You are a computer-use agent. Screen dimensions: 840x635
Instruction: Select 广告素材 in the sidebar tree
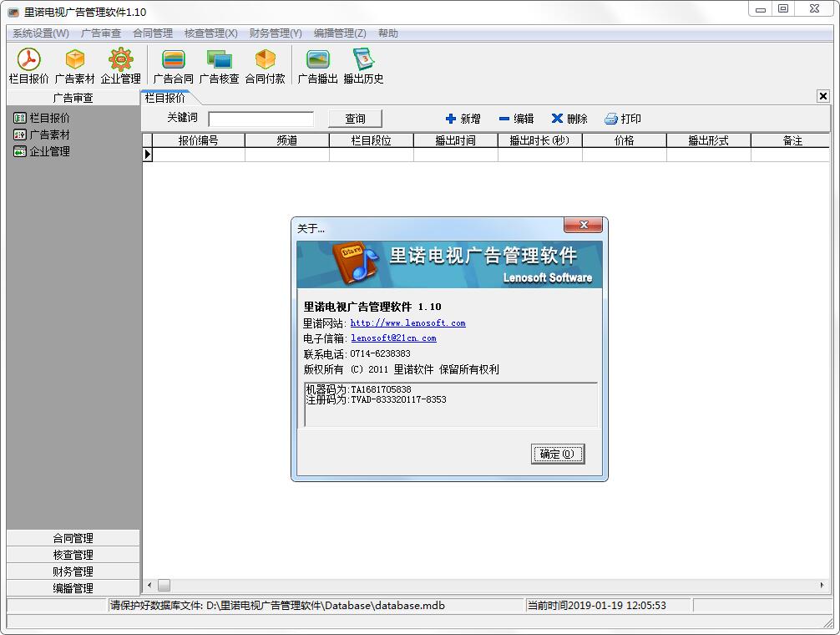49,135
